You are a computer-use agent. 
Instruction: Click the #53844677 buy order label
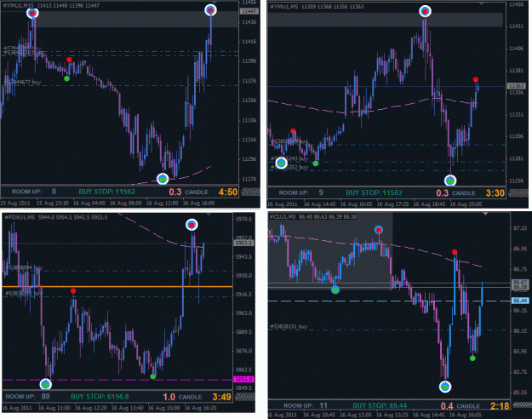22,82
